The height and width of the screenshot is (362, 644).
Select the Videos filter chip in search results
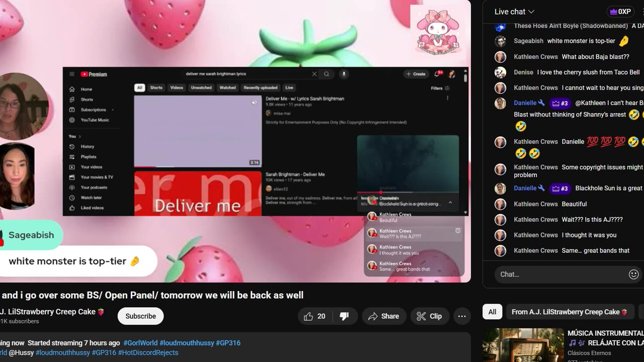coord(177,87)
